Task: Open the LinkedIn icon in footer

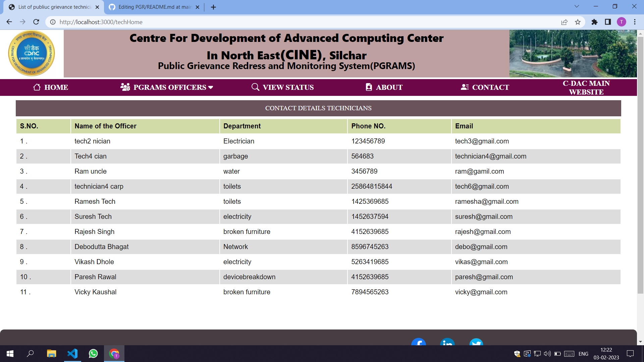Action: click(x=447, y=343)
